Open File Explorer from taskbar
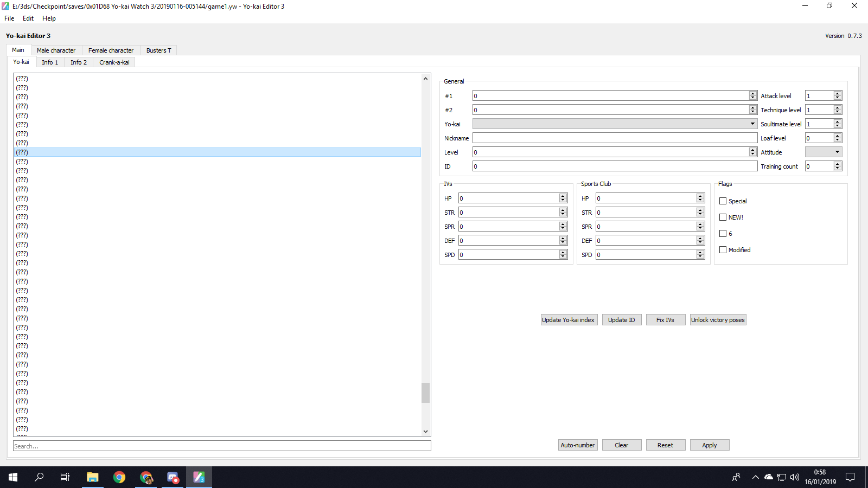 [93, 477]
